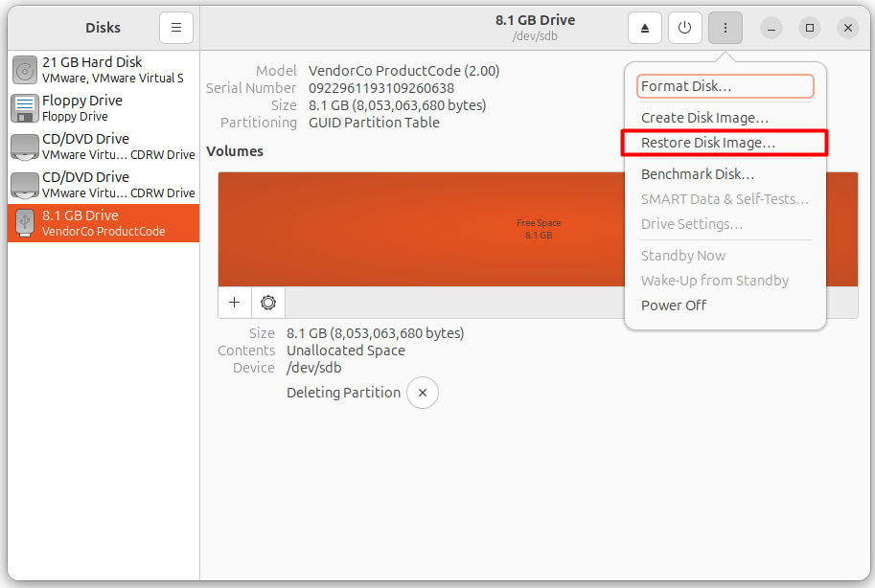The image size is (875, 588).
Task: Select the first CD/DVD Drive icon
Action: coord(25,147)
